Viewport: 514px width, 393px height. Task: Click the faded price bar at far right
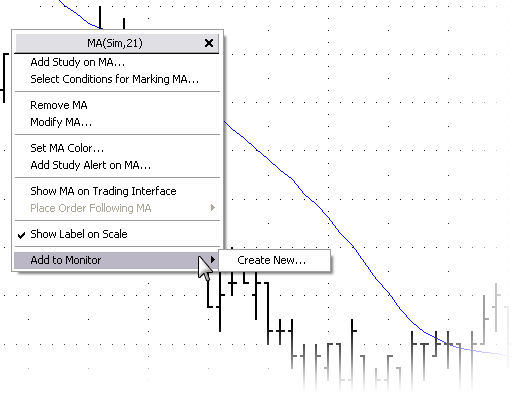pos(496,307)
